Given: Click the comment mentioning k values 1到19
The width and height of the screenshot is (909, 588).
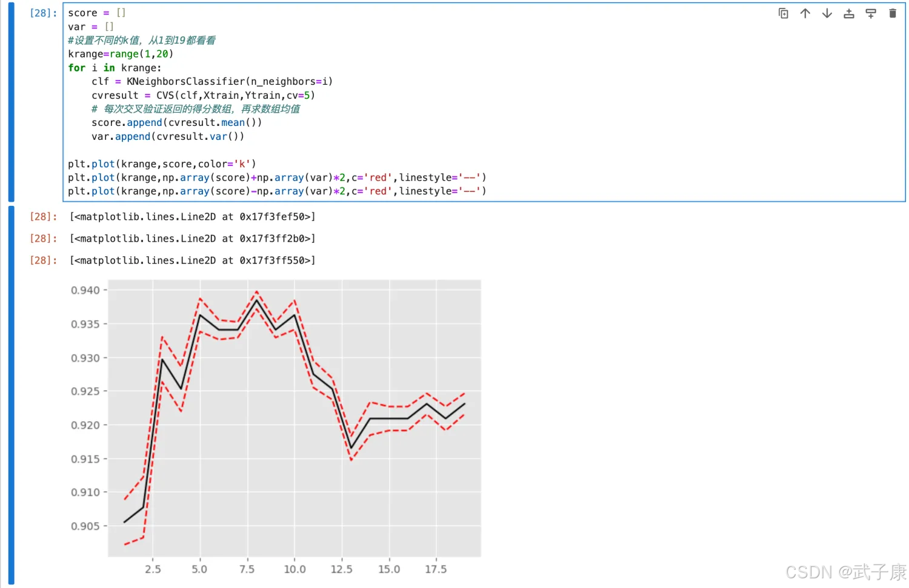Looking at the screenshot, I should (142, 41).
